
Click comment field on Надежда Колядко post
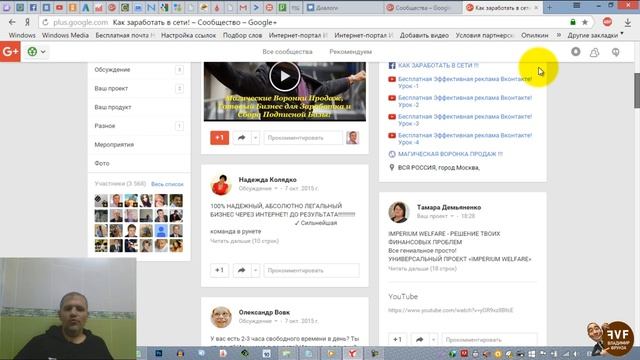point(311,270)
